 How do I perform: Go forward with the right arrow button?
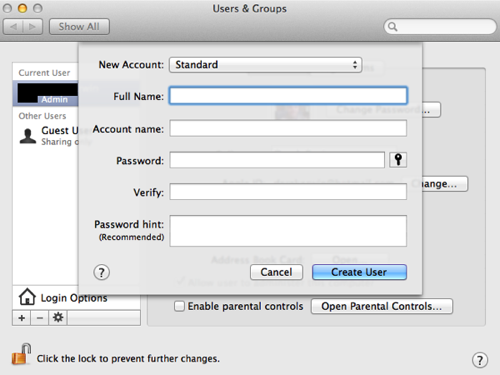(x=33, y=27)
